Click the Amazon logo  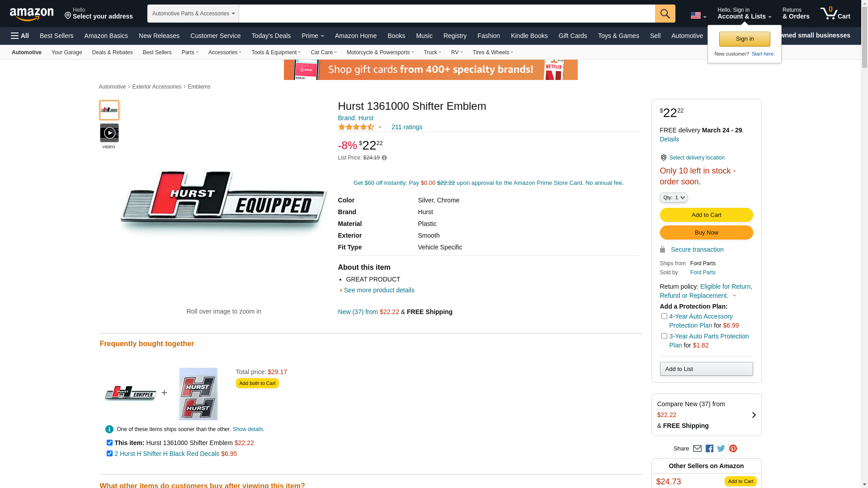[x=32, y=14]
